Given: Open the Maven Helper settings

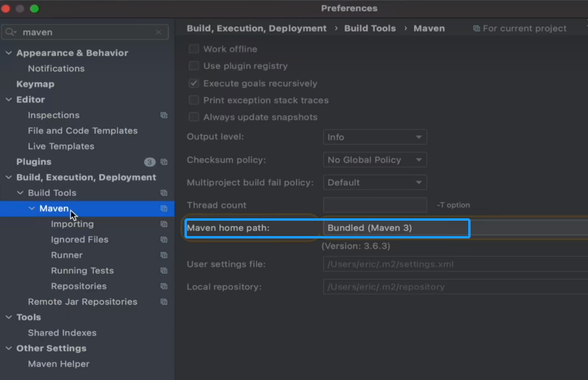Looking at the screenshot, I should [x=58, y=364].
